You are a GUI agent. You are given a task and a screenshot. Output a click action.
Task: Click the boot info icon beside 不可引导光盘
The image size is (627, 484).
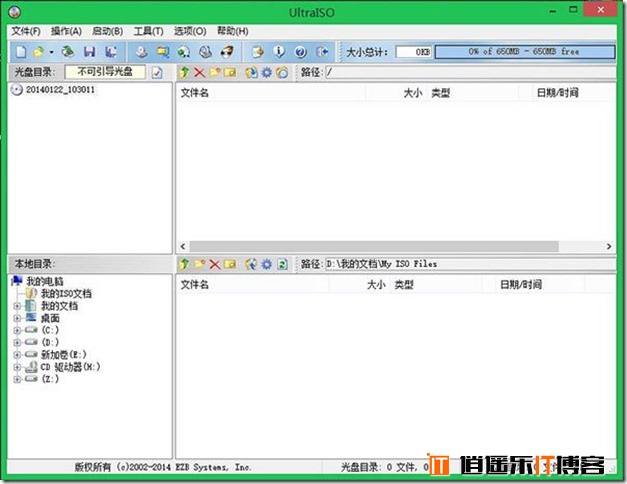tap(157, 72)
